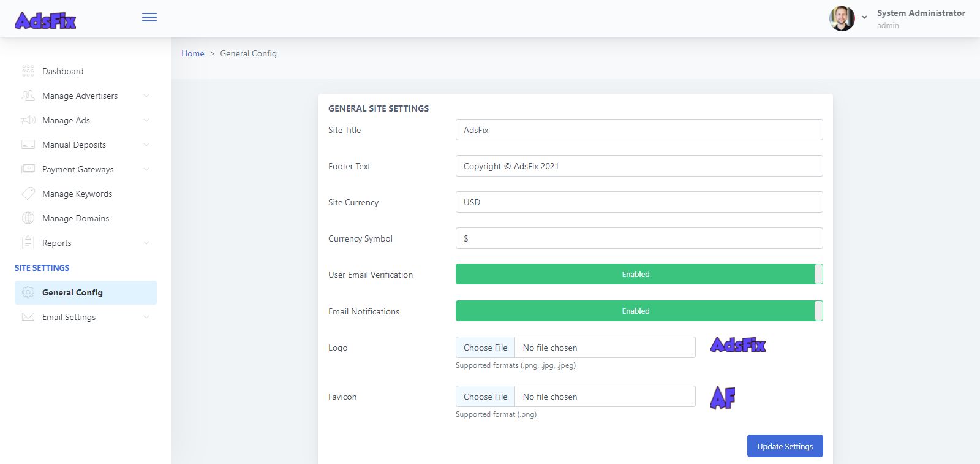Click the AdsFix logo in header

click(45, 21)
